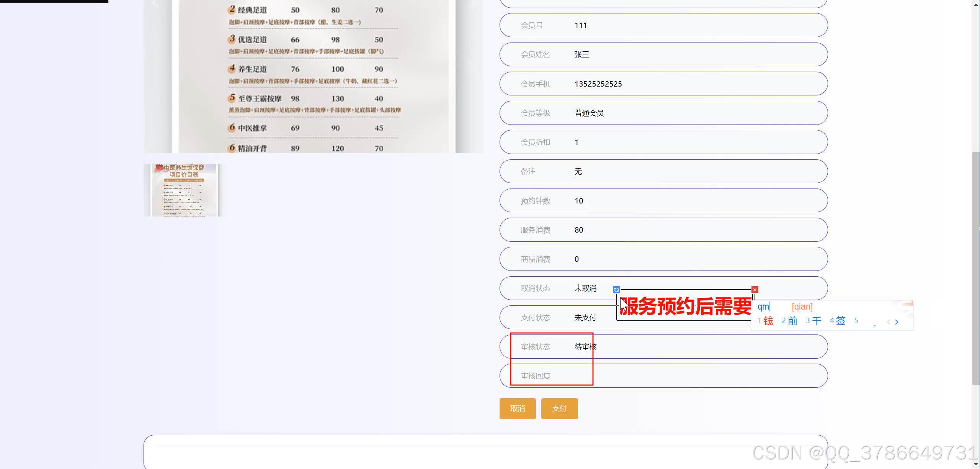The image size is (980, 469).
Task: Click the 取消 button
Action: [x=517, y=408]
